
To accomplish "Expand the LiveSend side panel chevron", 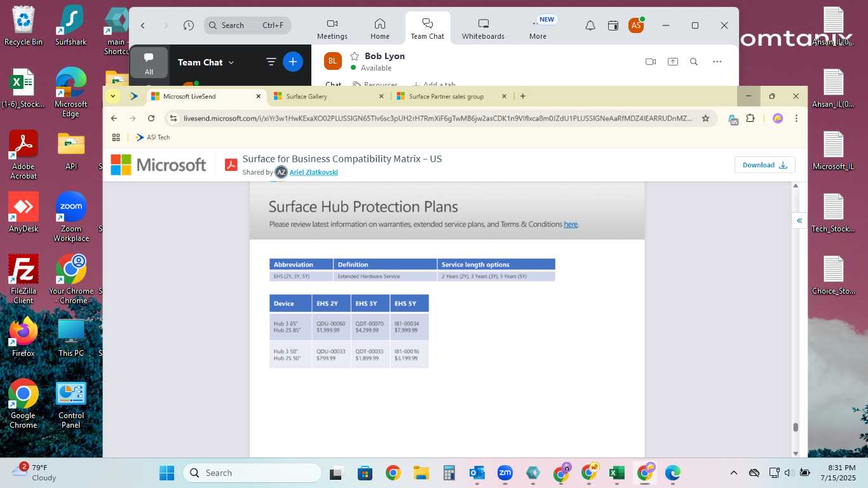I will (799, 220).
